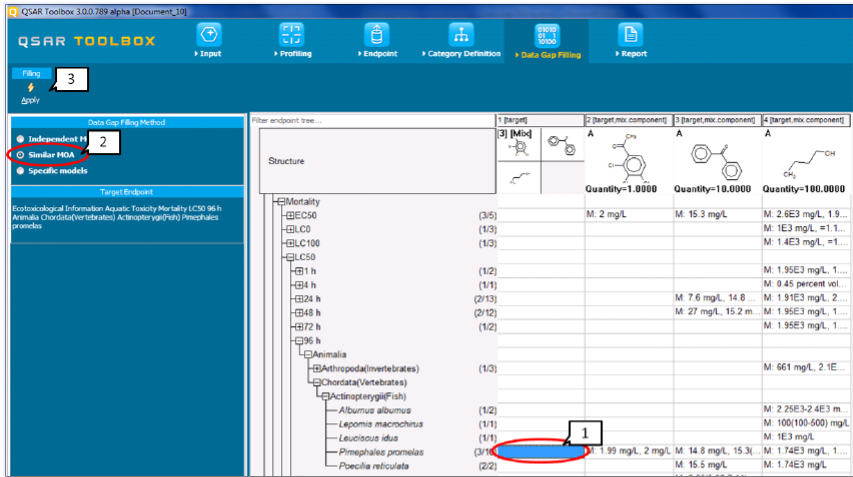Collapse the 96 h duration node

point(299,341)
